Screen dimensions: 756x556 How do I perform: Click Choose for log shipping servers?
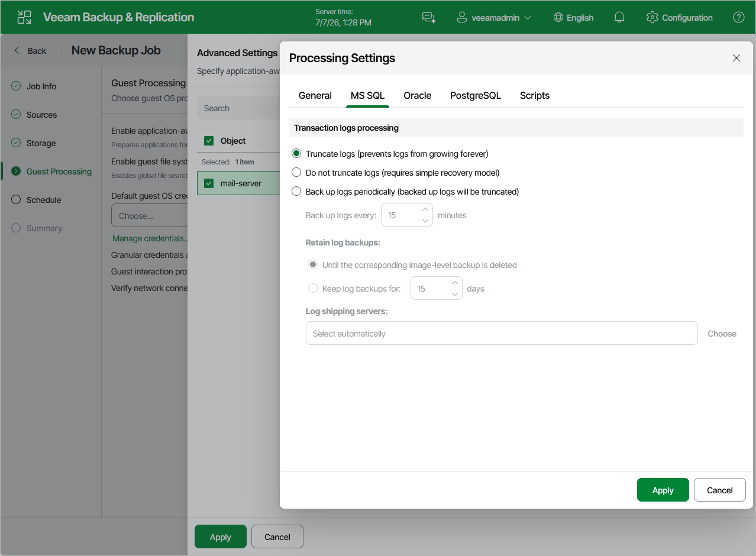(722, 334)
